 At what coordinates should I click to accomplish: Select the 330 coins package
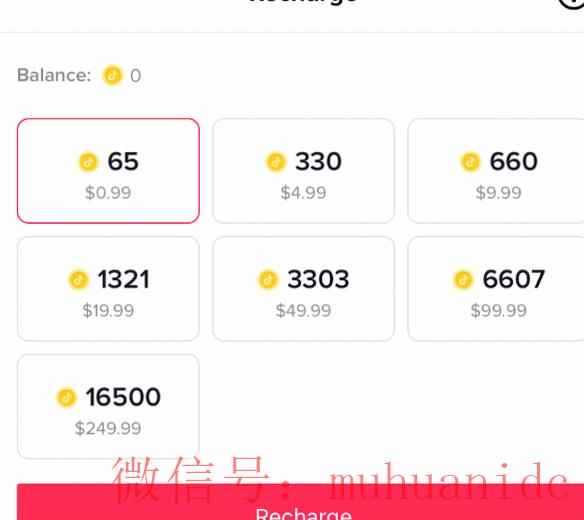tap(304, 171)
